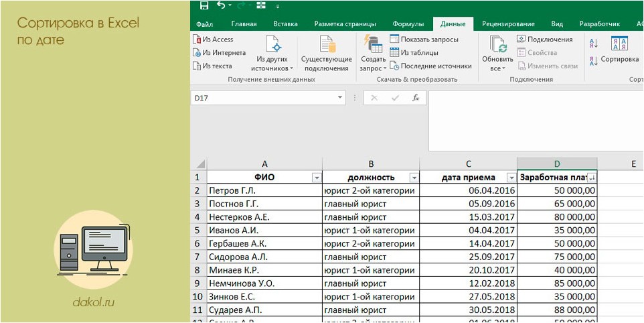Select row 2 header
644x323 pixels.
(198, 191)
